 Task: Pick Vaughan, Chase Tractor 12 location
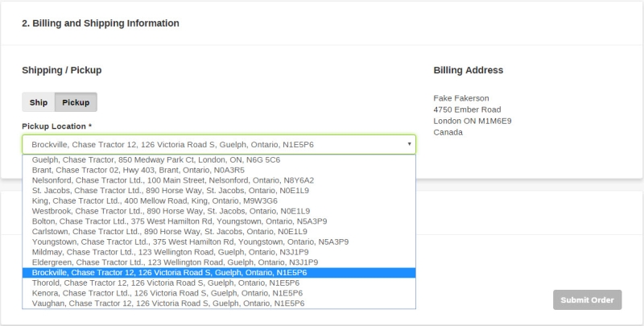pos(219,303)
